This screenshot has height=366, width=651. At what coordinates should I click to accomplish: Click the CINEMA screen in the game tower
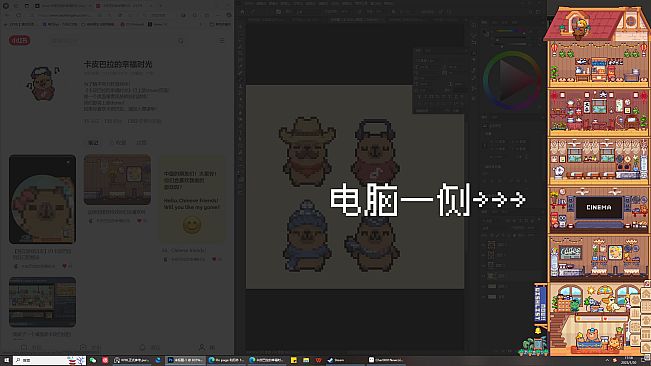pyautogui.click(x=599, y=207)
